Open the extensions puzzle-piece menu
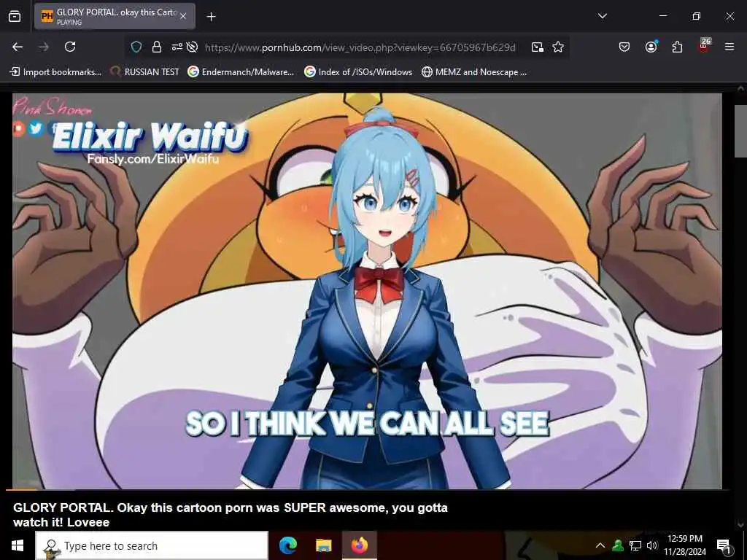Screen dimensions: 747x560 tap(677, 47)
